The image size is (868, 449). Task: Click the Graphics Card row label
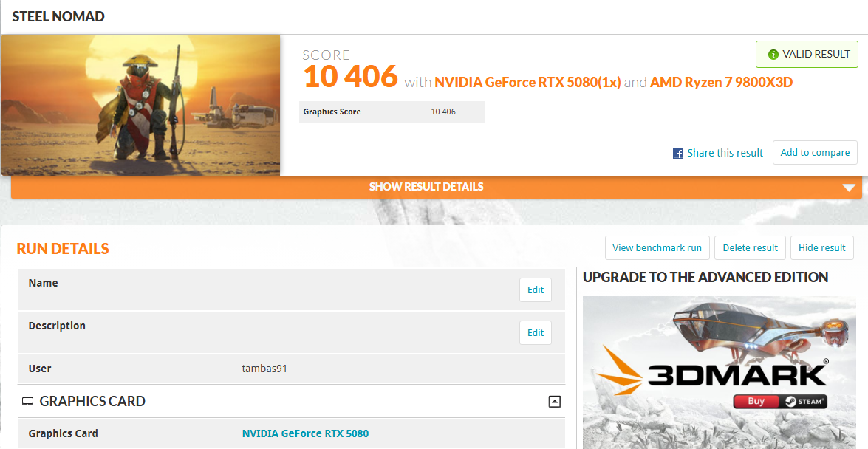tap(63, 433)
